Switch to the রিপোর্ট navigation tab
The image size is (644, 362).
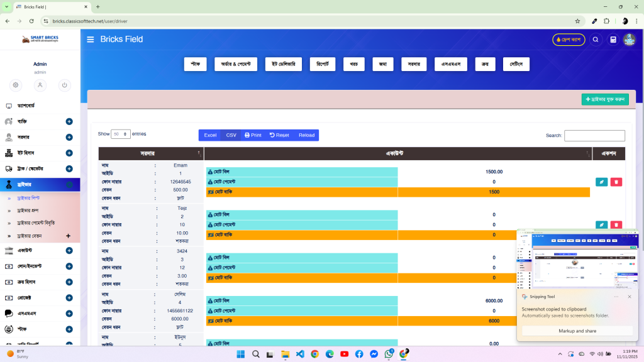(x=322, y=63)
